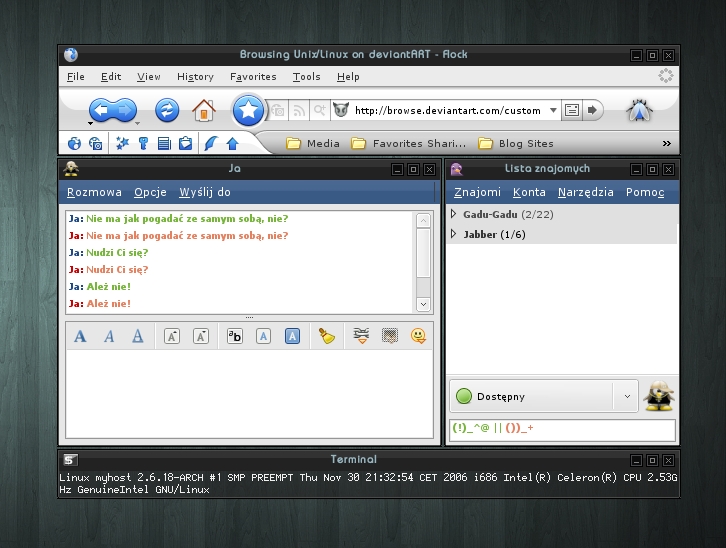Open the Help menu in Flock
726x548 pixels.
tap(348, 76)
